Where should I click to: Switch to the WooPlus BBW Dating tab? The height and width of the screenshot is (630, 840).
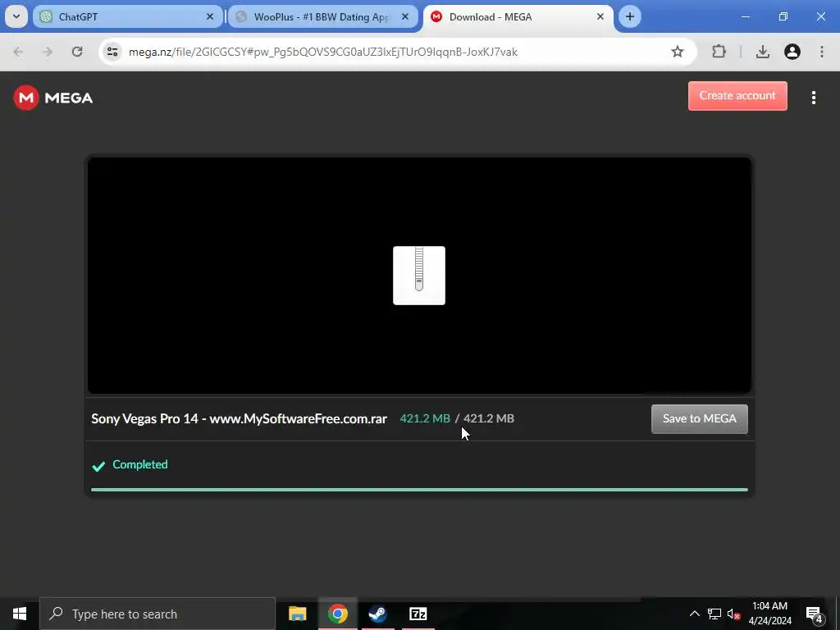tap(322, 16)
